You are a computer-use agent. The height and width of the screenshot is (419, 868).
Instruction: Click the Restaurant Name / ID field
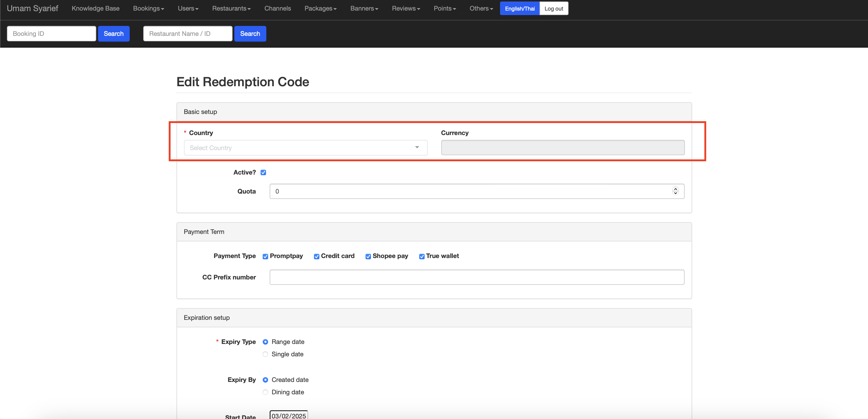pos(187,34)
